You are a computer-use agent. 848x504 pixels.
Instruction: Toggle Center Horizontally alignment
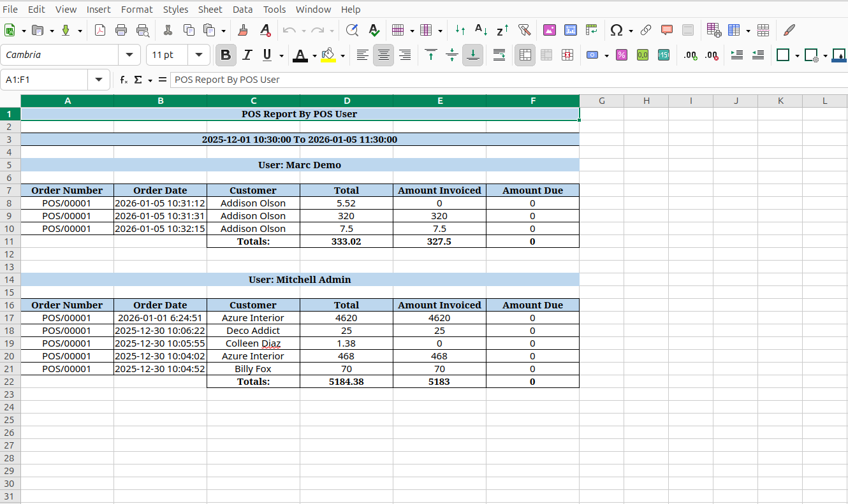pyautogui.click(x=383, y=55)
